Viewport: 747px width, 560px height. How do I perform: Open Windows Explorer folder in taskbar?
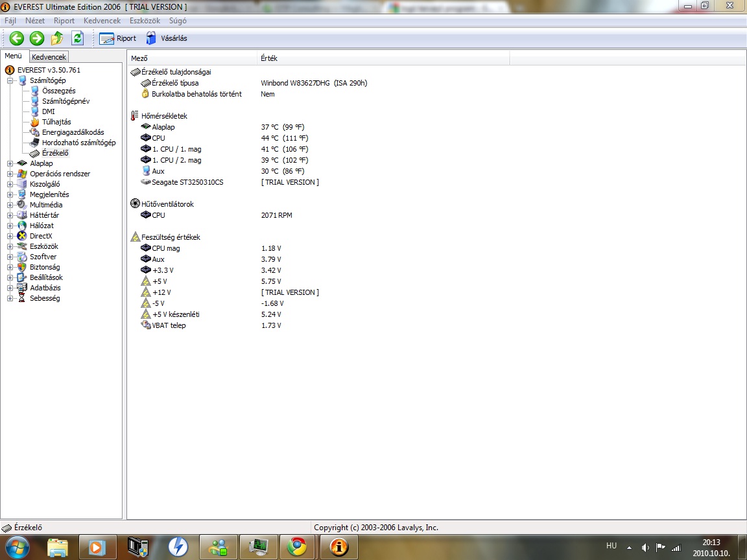coord(57,547)
